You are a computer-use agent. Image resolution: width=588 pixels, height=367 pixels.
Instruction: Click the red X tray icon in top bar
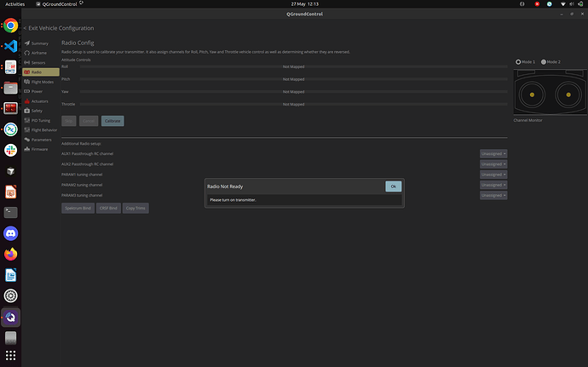pyautogui.click(x=537, y=4)
